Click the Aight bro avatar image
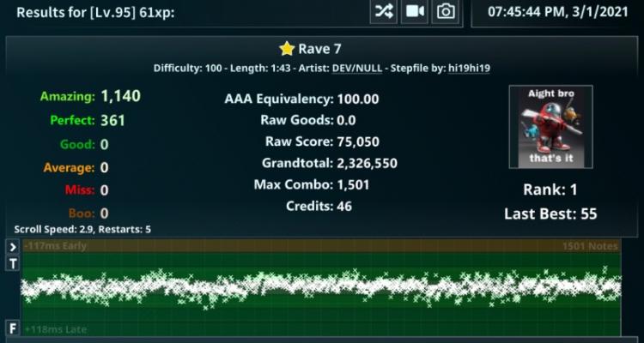The image size is (644, 343). coord(550,127)
